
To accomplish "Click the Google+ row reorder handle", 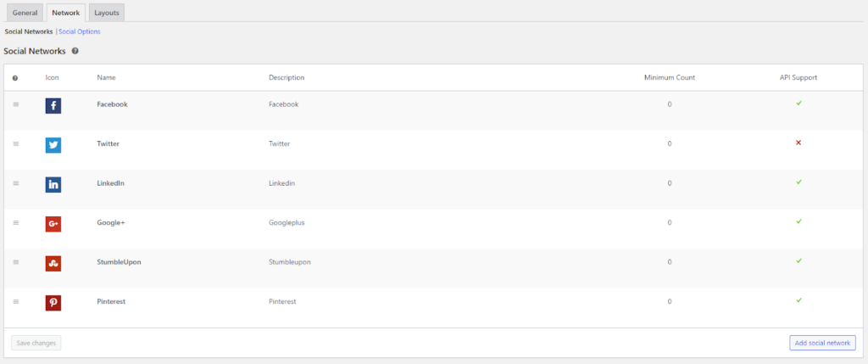I will [x=15, y=222].
